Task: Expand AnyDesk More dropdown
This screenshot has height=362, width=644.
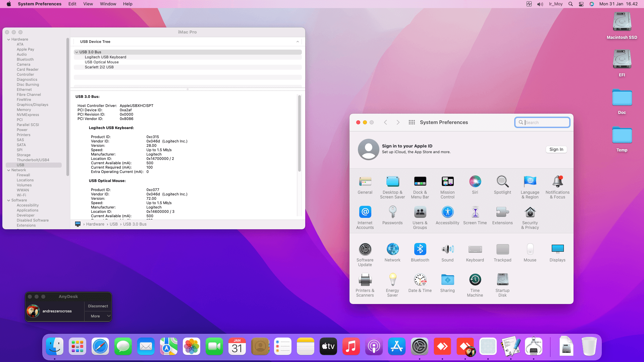Action: point(108,316)
